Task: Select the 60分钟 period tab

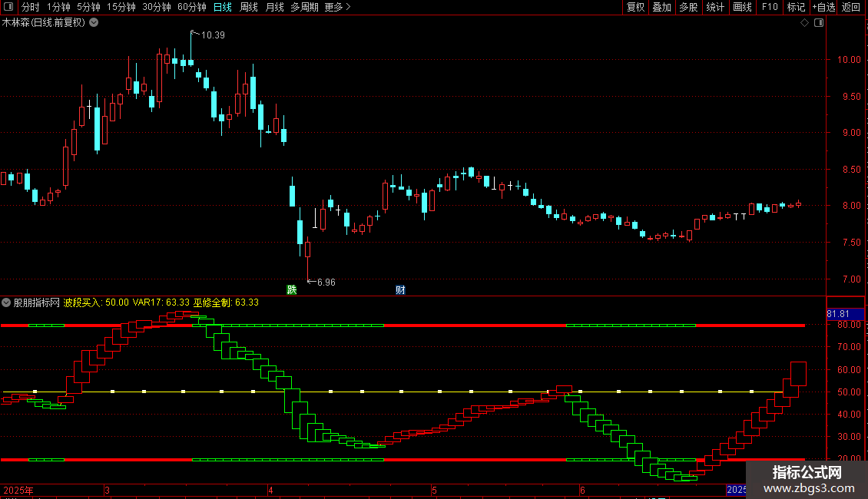Action: (x=191, y=7)
